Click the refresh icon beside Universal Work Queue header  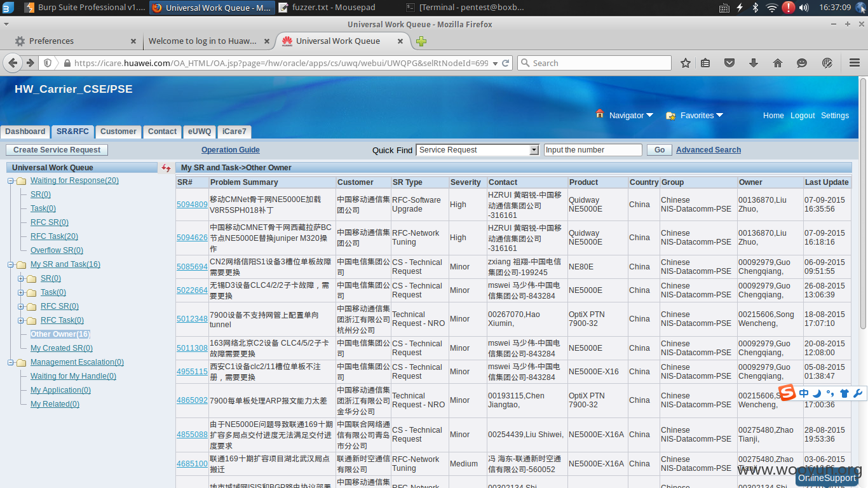click(x=166, y=168)
